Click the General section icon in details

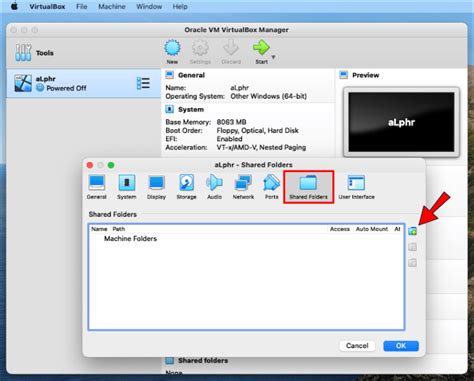coord(169,75)
